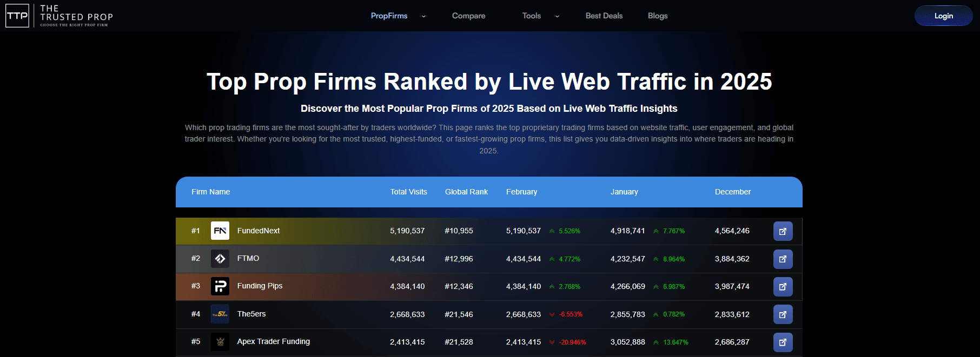Open the Compare page
The width and height of the screenshot is (980, 357).
(468, 16)
